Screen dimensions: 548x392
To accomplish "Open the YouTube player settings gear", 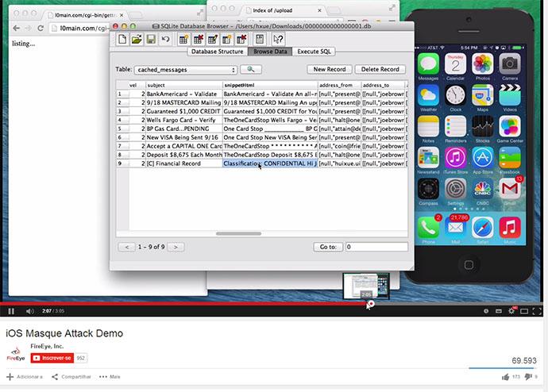I will 511,311.
